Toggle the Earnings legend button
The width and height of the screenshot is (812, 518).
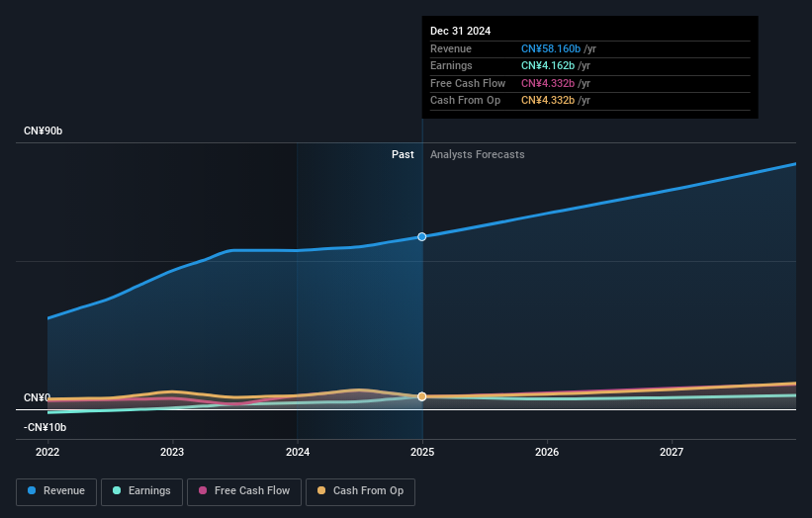tap(141, 491)
